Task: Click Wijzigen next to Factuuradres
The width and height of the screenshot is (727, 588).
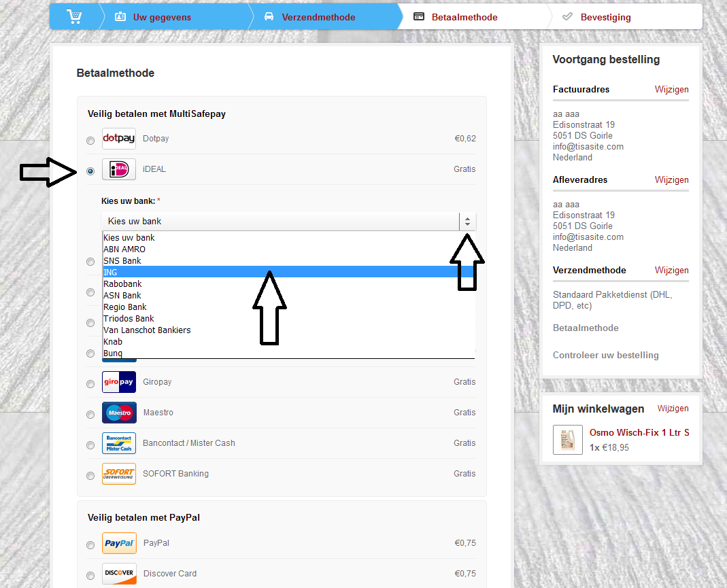Action: point(671,90)
